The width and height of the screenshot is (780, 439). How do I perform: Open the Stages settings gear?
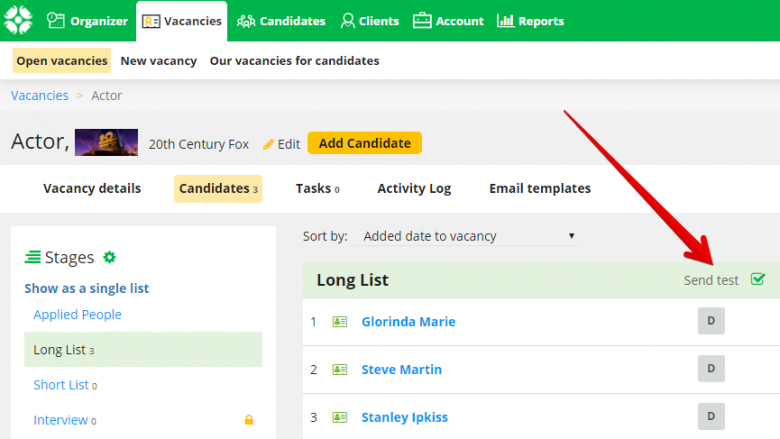pos(109,257)
